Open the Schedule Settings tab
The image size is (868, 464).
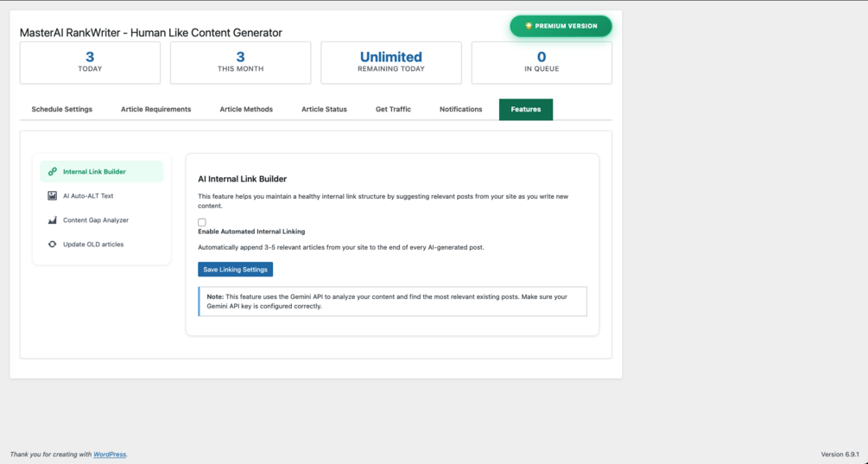pyautogui.click(x=62, y=110)
